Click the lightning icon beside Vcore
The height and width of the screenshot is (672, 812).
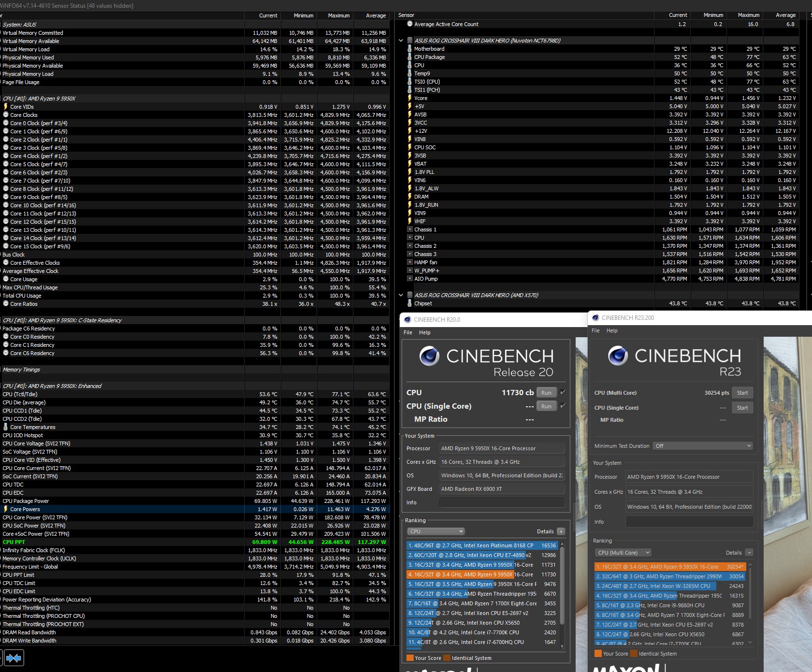[410, 98]
